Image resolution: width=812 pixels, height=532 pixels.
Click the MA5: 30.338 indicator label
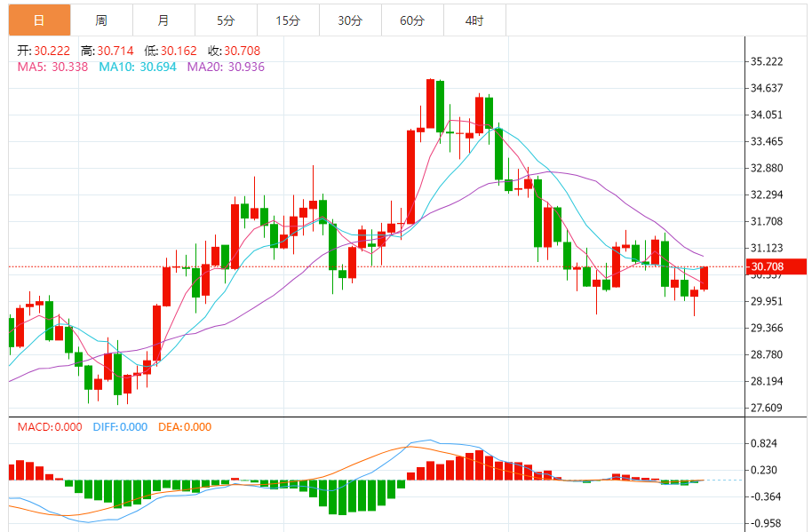52,67
